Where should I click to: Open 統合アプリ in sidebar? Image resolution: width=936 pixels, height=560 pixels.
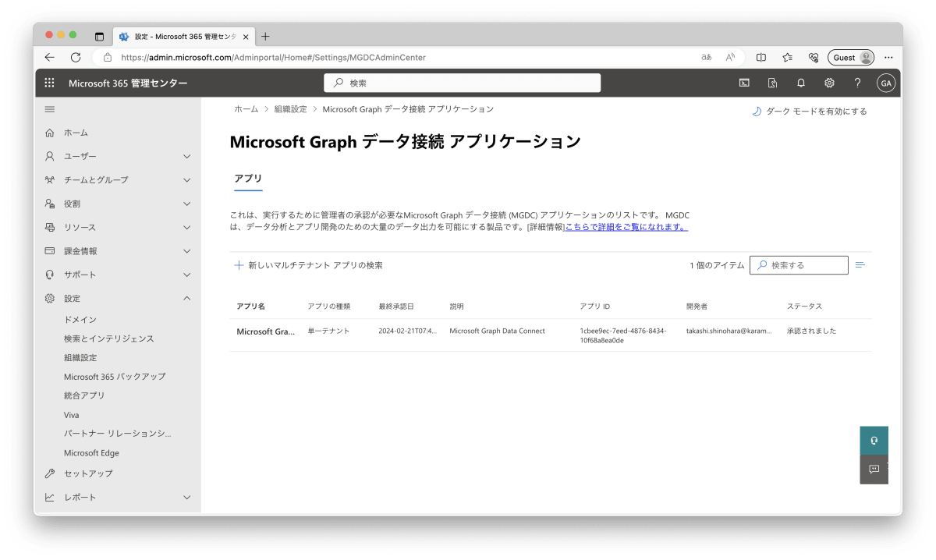[84, 395]
